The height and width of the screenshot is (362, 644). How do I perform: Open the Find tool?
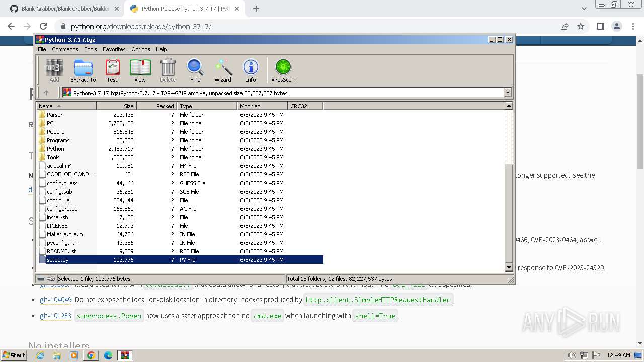point(195,70)
